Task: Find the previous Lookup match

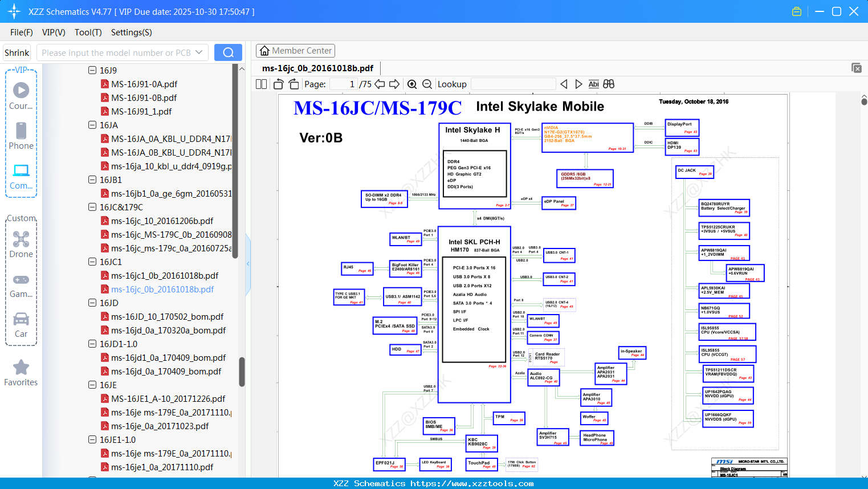Action: [564, 84]
